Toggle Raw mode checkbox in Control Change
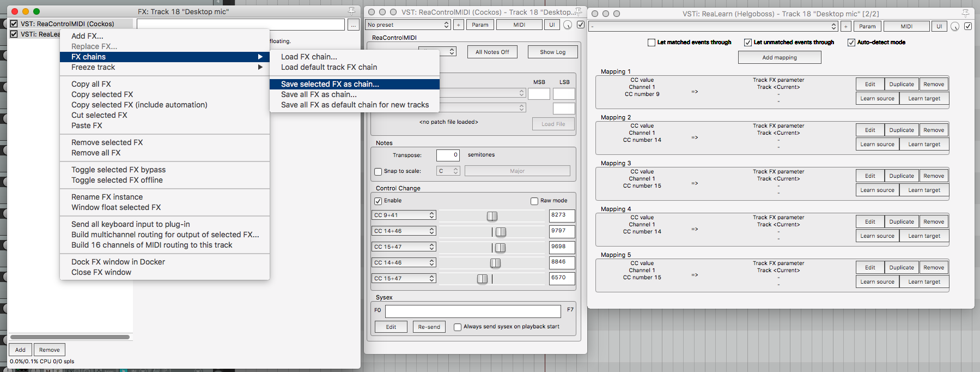This screenshot has height=372, width=980. tap(534, 201)
